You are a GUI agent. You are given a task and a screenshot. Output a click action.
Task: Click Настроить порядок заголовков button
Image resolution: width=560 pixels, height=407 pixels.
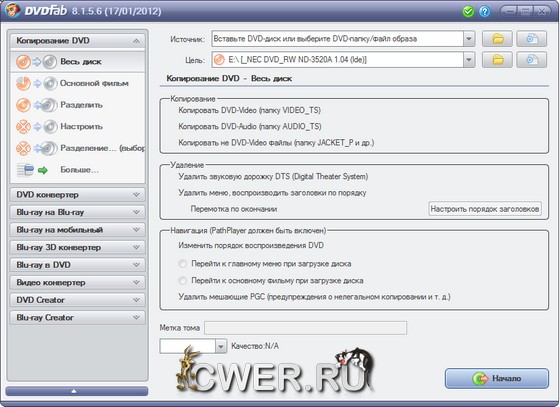pos(485,209)
